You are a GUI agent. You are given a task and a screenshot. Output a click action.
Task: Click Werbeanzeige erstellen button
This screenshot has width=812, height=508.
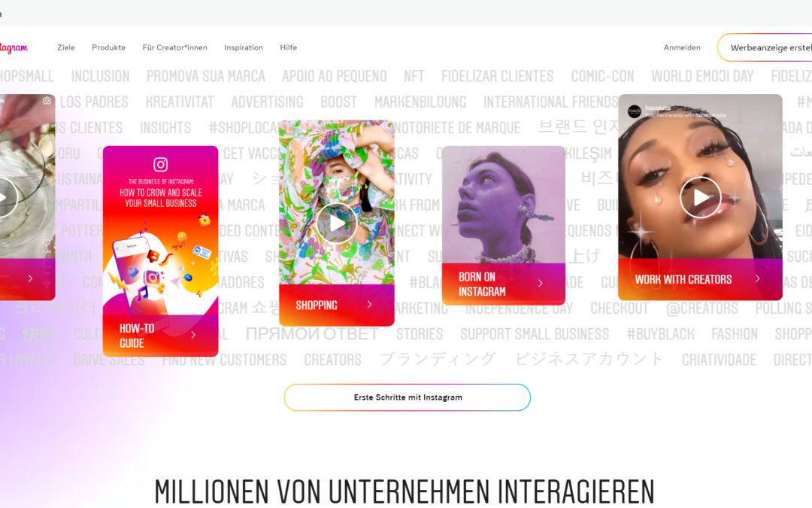tap(765, 47)
